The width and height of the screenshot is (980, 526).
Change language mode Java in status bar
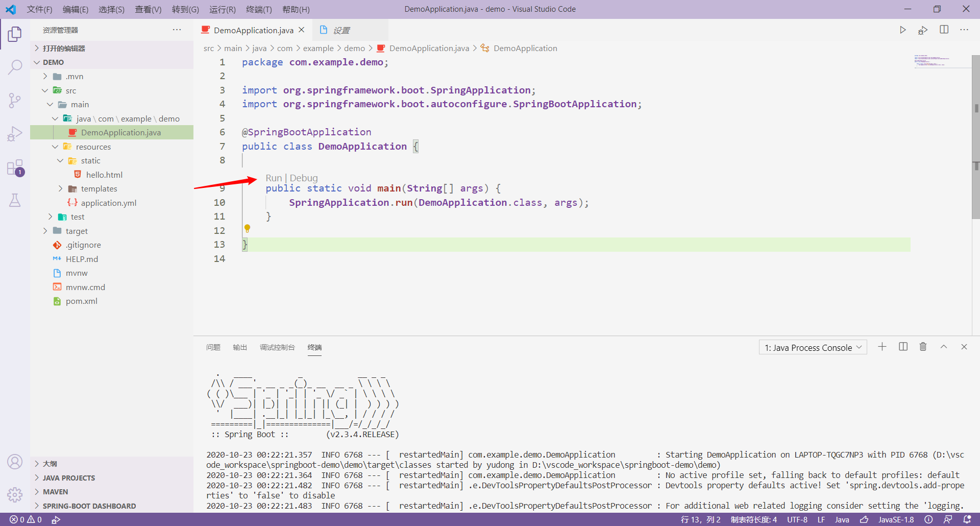842,519
